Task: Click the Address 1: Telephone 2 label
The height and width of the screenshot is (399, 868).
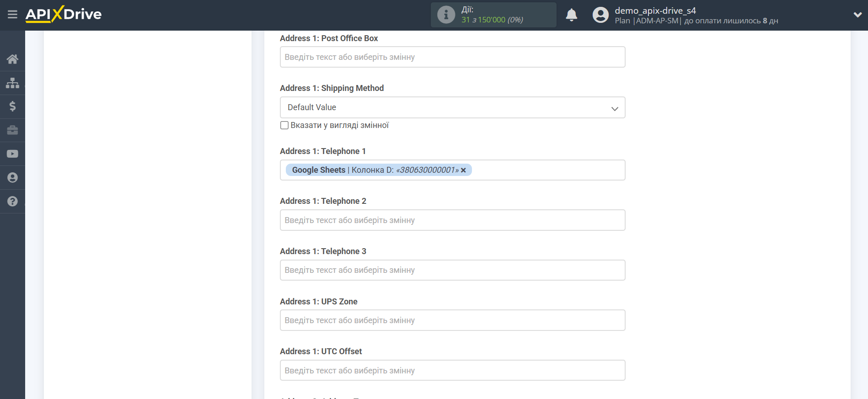Action: (x=323, y=201)
